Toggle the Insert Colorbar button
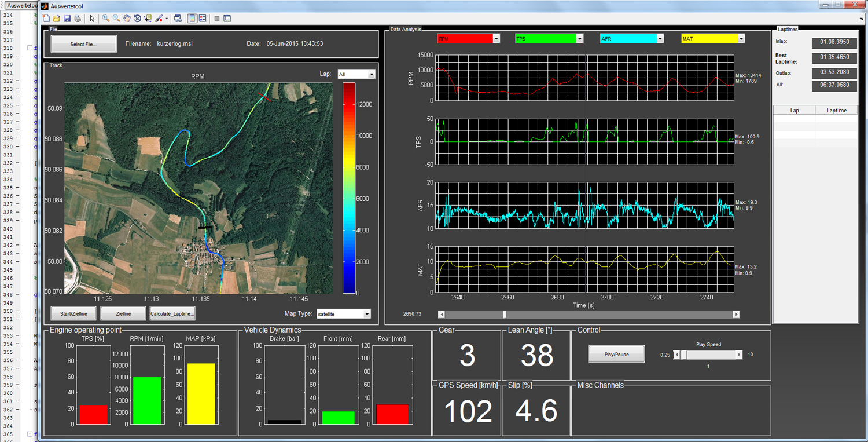 point(192,19)
